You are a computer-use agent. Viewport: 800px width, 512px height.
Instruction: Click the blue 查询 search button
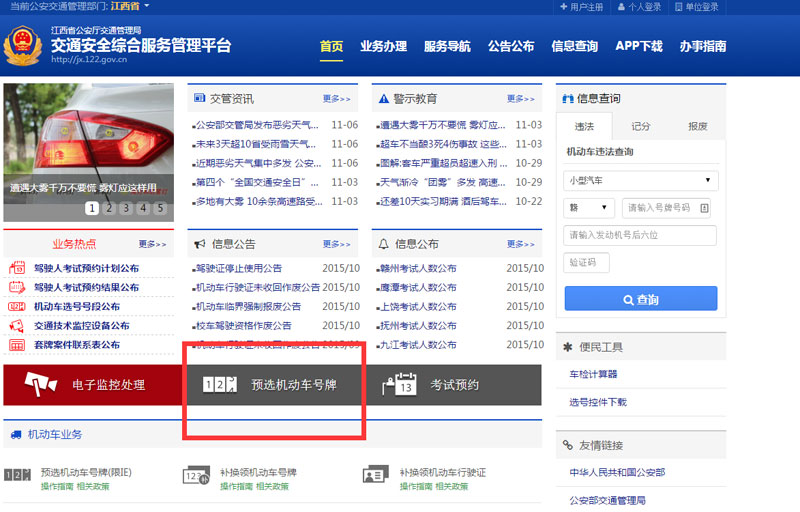coord(641,298)
